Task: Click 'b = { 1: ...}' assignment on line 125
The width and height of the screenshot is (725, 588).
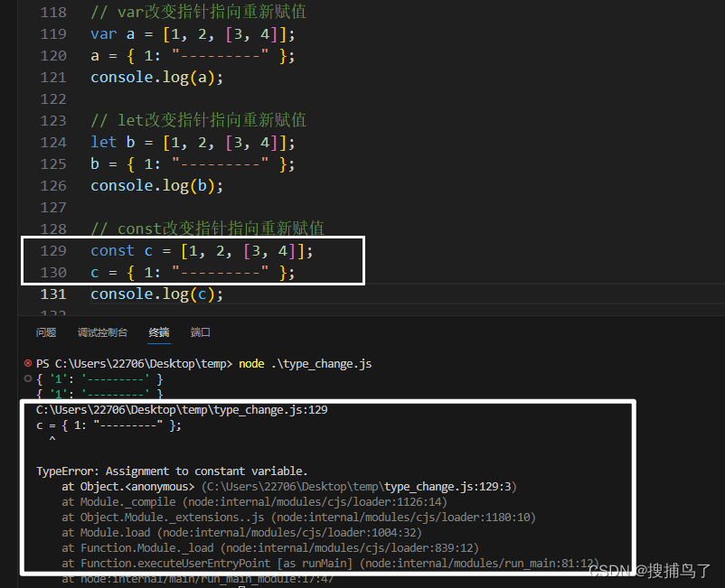Action: tap(193, 164)
